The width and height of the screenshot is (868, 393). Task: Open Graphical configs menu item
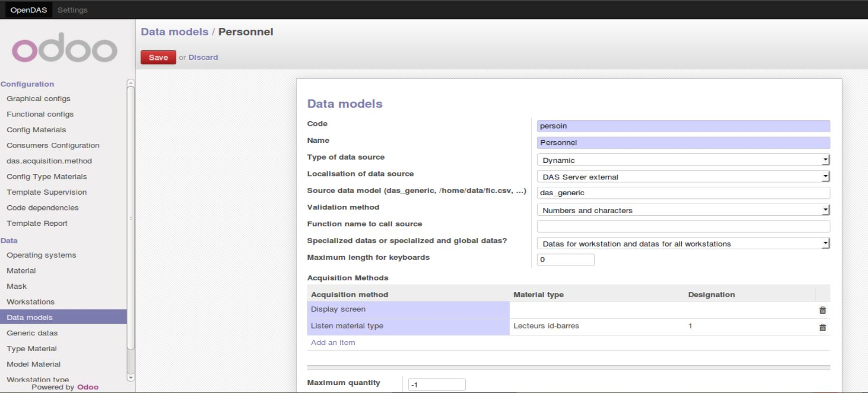38,98
